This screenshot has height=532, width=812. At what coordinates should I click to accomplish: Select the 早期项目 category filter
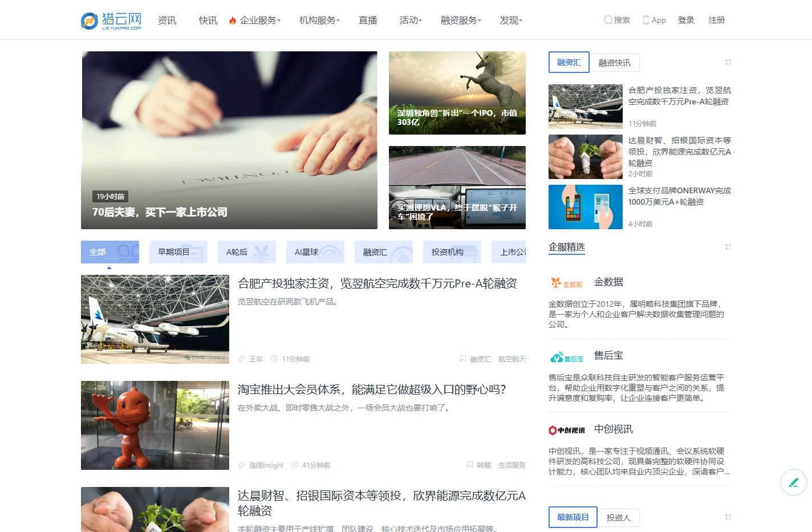click(x=178, y=252)
